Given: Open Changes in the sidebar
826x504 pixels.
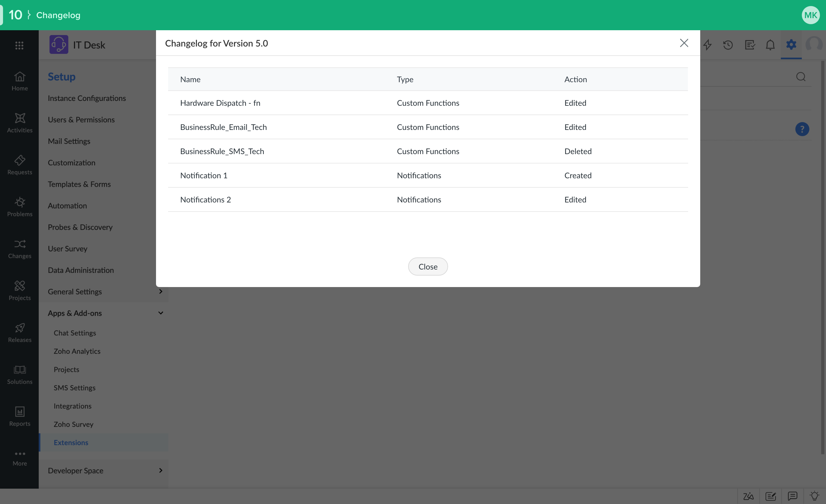Looking at the screenshot, I should coord(19,248).
